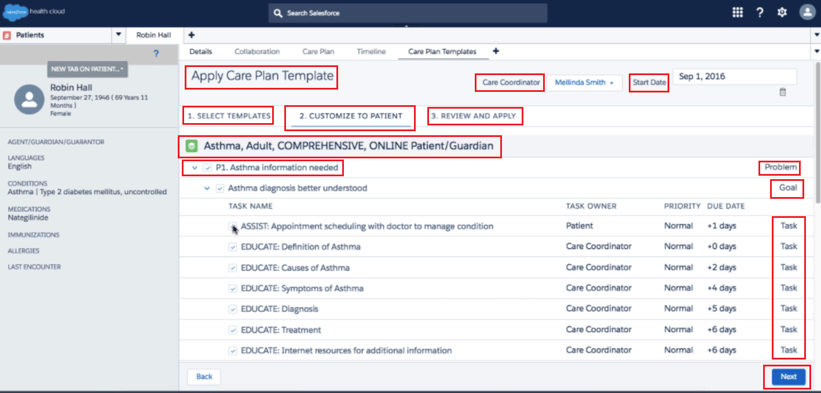Click the blue help icon in sidebar
Screen dimensions: 821x393
[x=156, y=53]
